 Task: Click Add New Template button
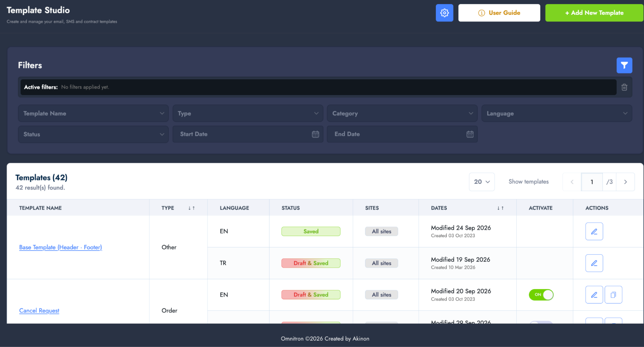tap(594, 13)
